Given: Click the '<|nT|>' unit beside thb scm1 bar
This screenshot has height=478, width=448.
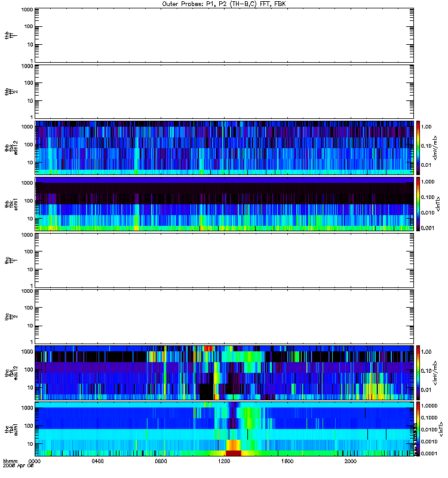Looking at the screenshot, I should (438, 204).
